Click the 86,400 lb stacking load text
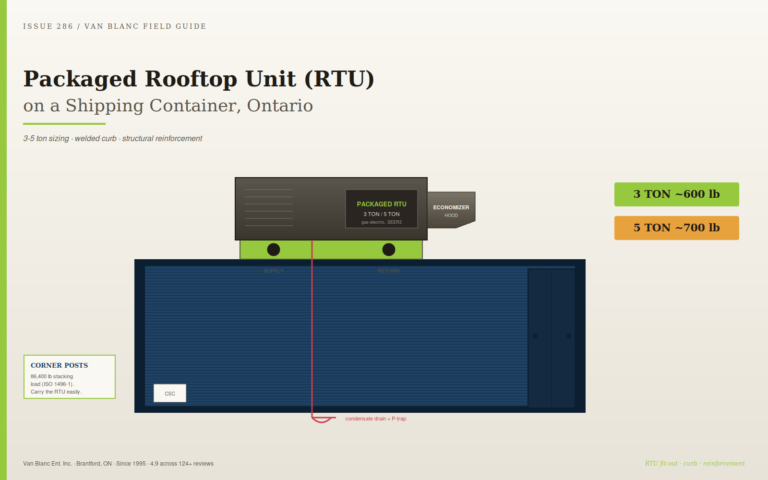Screen dimensions: 768x480 (x=52, y=380)
